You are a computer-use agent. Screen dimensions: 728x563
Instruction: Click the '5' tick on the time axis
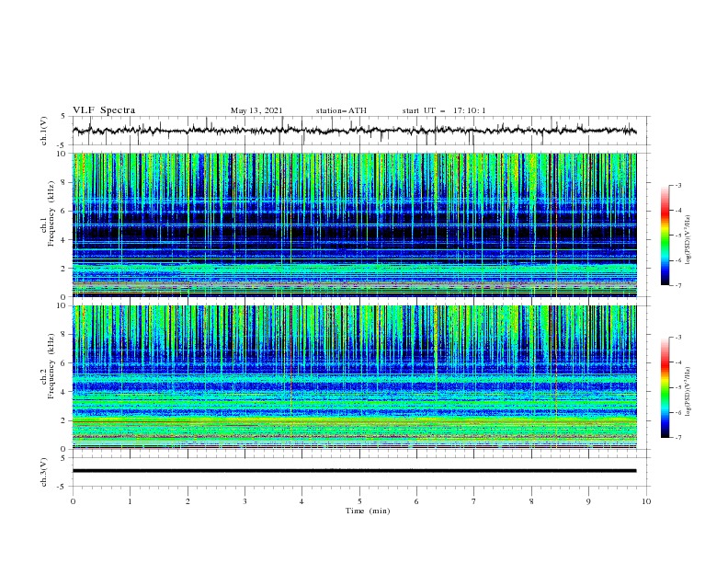[x=359, y=501]
